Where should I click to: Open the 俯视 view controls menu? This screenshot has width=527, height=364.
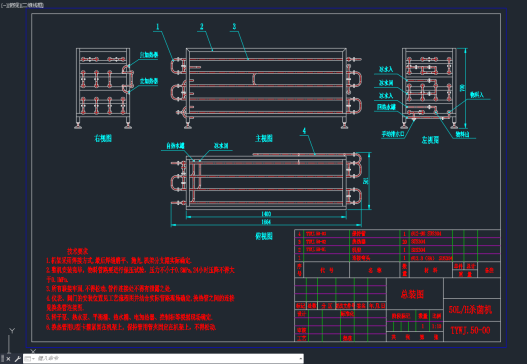[x=13, y=5]
